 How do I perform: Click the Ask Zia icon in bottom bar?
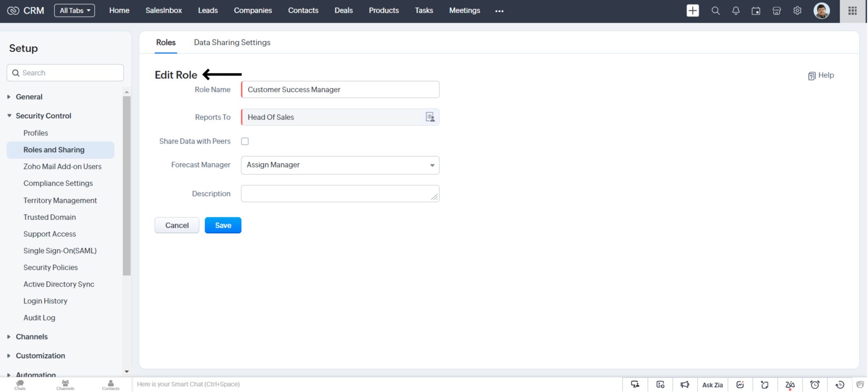click(712, 384)
